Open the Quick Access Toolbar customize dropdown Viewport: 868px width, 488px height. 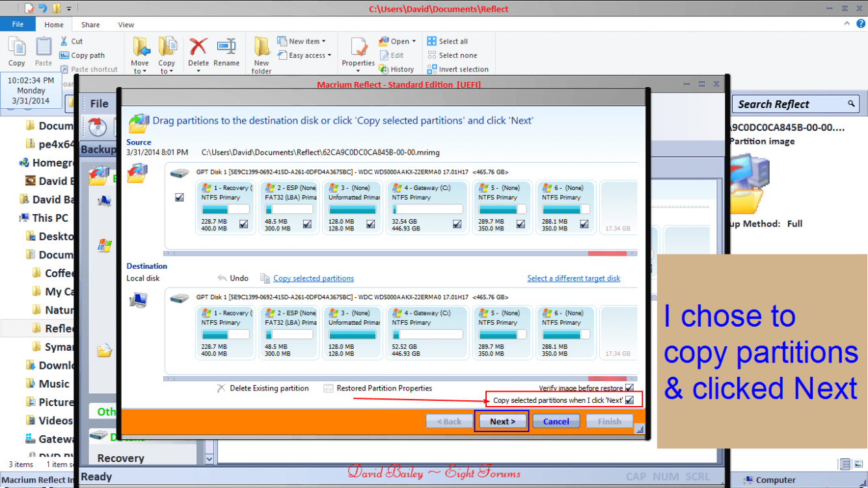pos(69,9)
